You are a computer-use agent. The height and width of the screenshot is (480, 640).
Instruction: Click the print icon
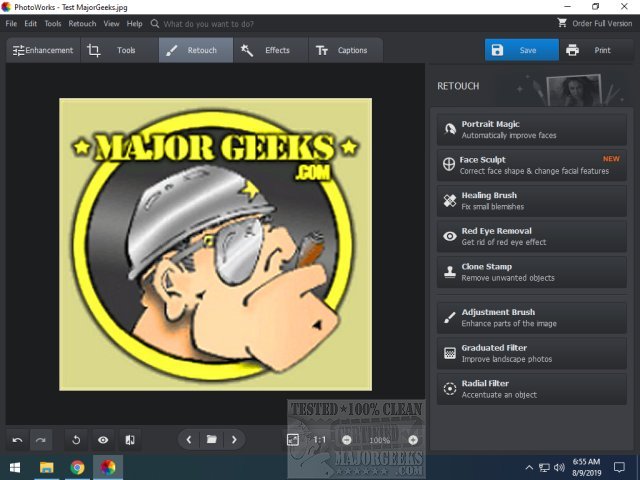click(572, 50)
